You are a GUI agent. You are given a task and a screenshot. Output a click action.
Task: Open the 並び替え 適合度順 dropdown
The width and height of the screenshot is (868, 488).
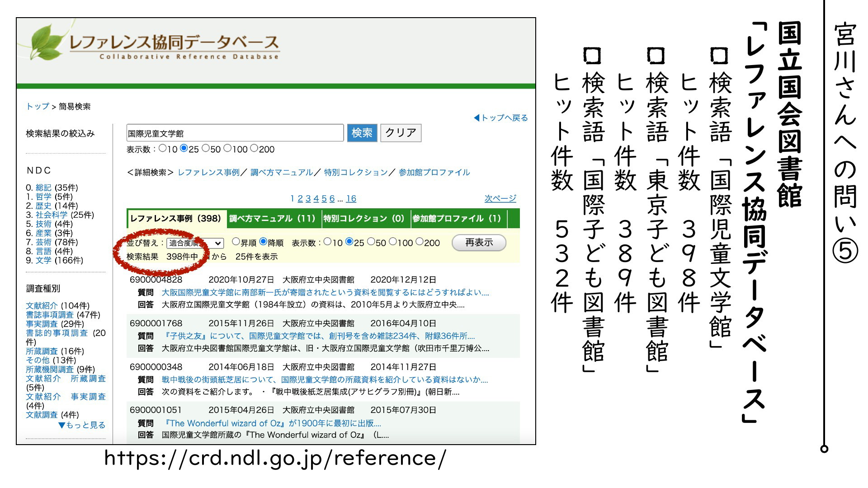(x=195, y=243)
